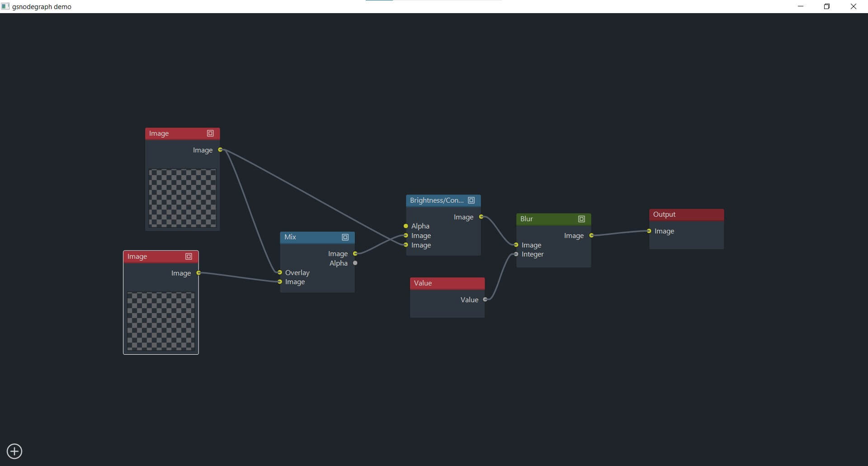
Task: Click the 'Alpha' input label in Brightness/Contrast node
Action: pos(420,226)
